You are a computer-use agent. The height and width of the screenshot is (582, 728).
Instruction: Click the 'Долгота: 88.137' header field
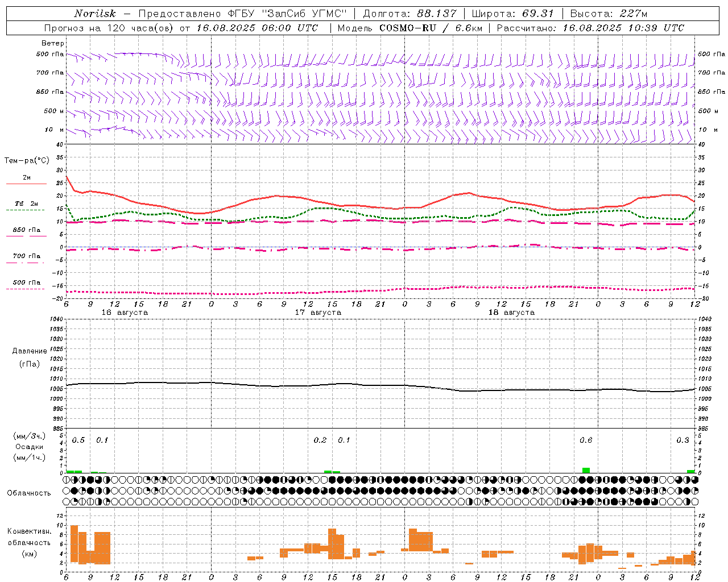pyautogui.click(x=409, y=14)
